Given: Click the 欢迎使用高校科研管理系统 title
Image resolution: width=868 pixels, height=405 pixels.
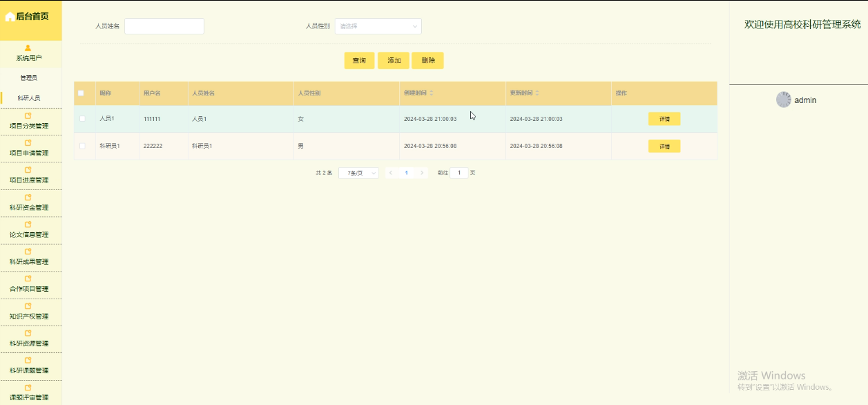Looking at the screenshot, I should pos(802,24).
